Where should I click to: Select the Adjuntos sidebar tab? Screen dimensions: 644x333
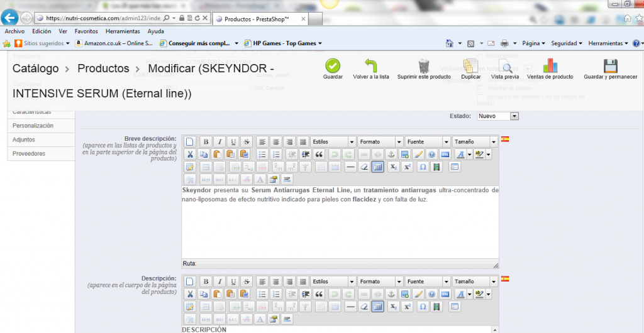click(24, 139)
